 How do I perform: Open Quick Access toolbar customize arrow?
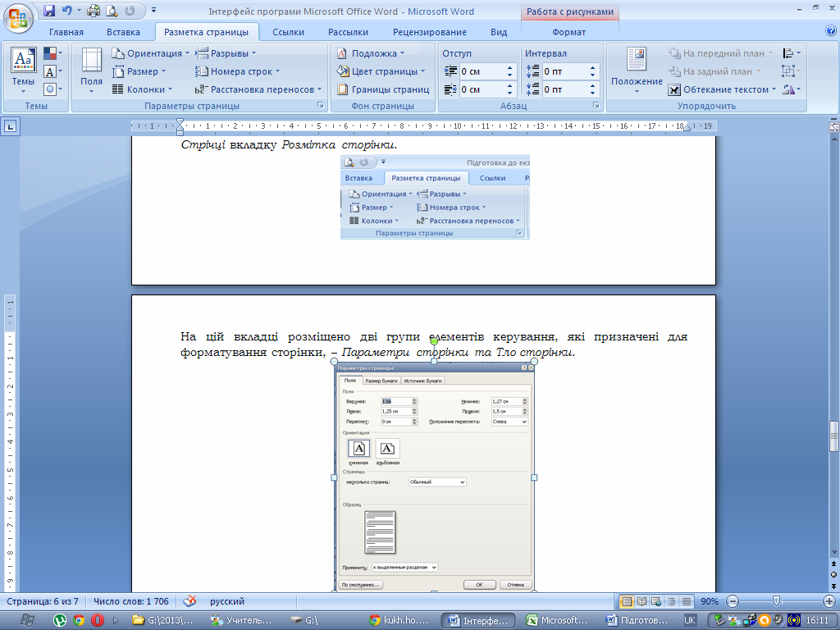[x=153, y=11]
